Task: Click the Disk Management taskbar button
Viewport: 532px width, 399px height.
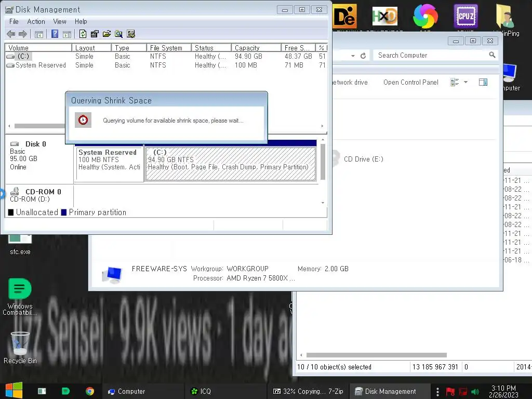Action: 390,391
